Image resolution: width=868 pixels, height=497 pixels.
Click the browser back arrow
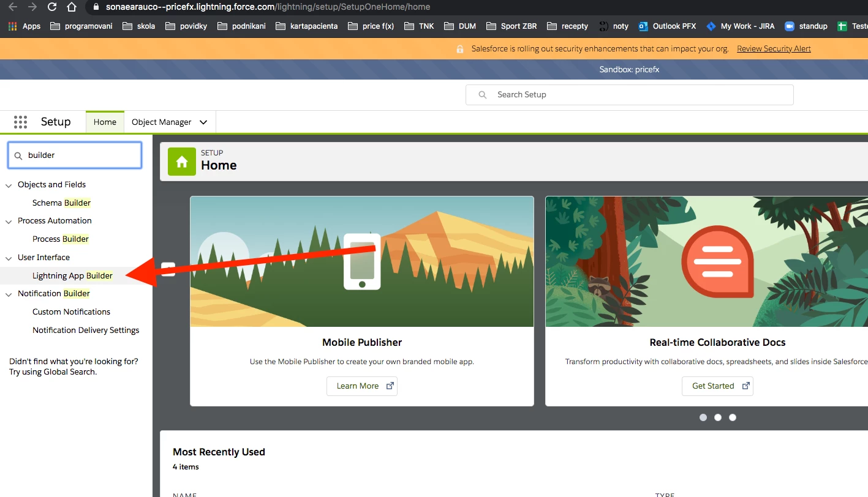tap(12, 8)
